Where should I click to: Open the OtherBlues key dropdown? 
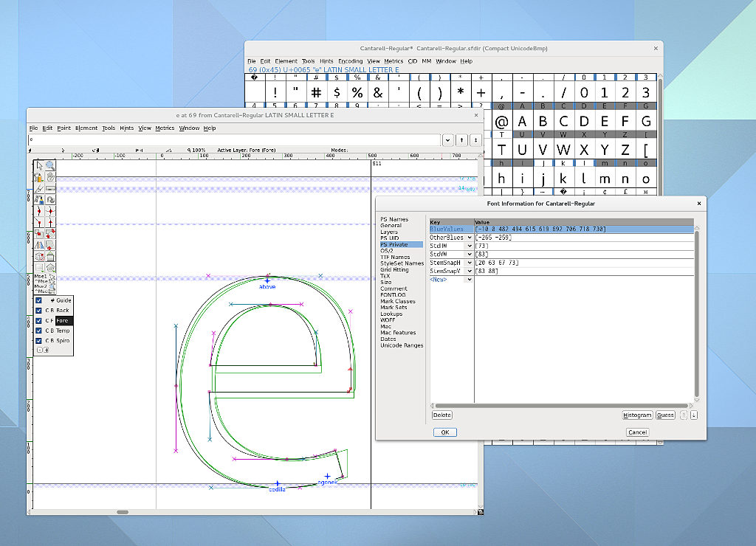coord(469,238)
